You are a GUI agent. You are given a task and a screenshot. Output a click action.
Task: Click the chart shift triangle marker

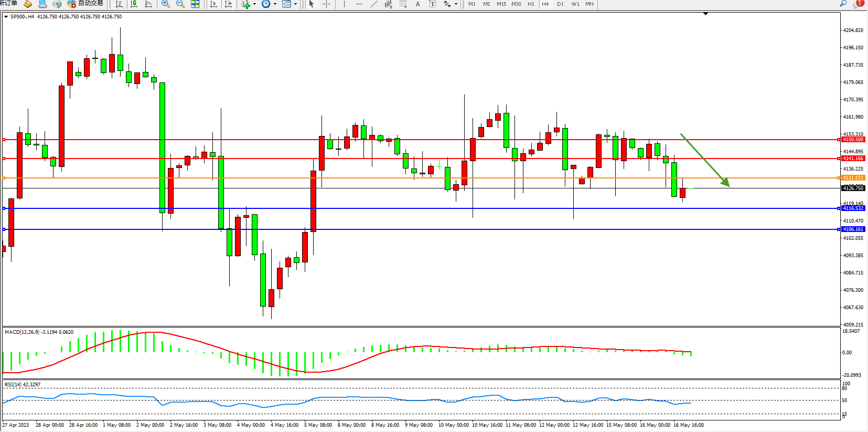click(705, 14)
